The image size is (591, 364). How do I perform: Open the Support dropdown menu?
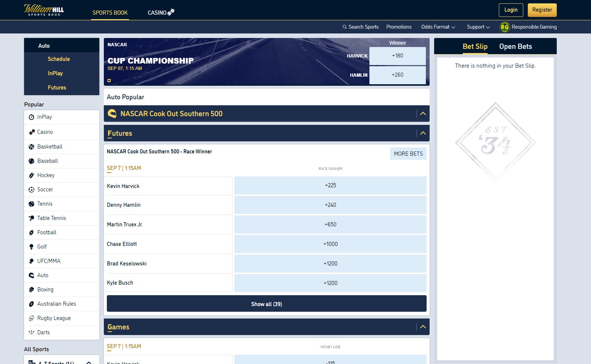click(478, 27)
